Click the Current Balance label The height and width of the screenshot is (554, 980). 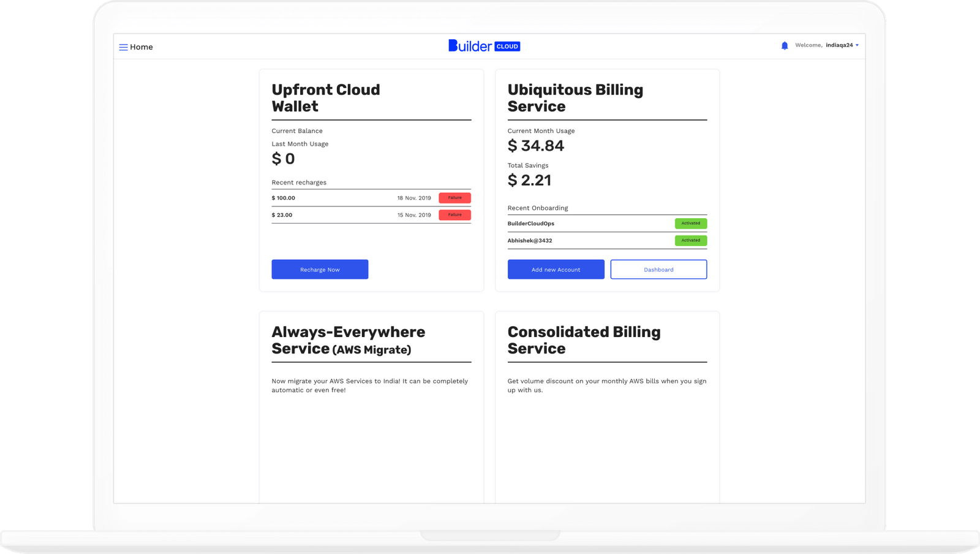297,131
